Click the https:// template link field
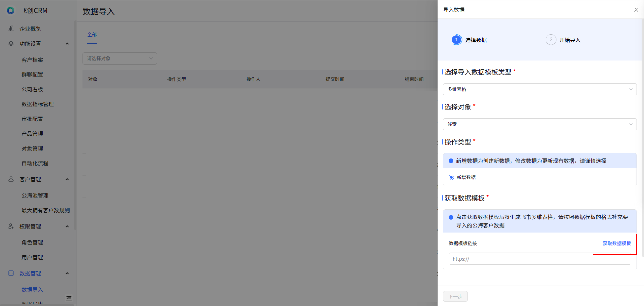 539,259
